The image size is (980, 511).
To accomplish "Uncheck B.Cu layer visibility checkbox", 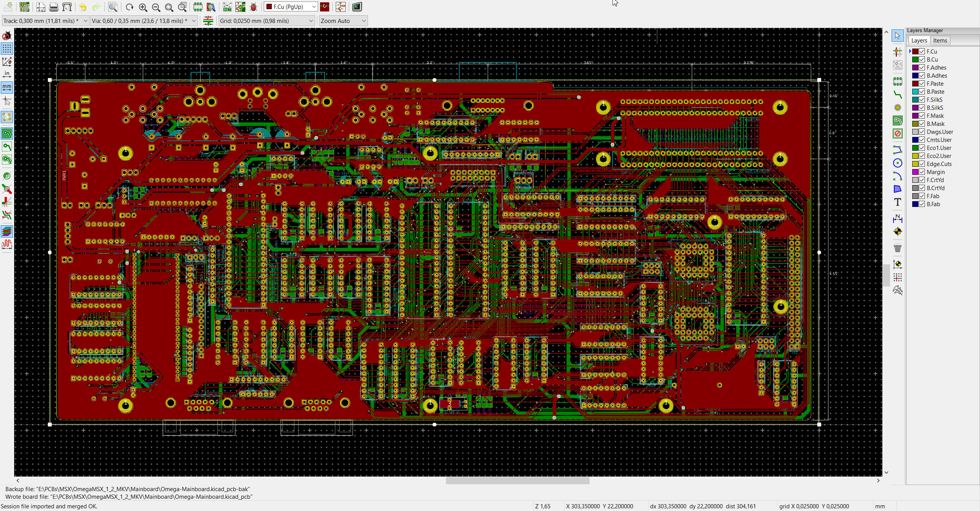I will coord(922,59).
